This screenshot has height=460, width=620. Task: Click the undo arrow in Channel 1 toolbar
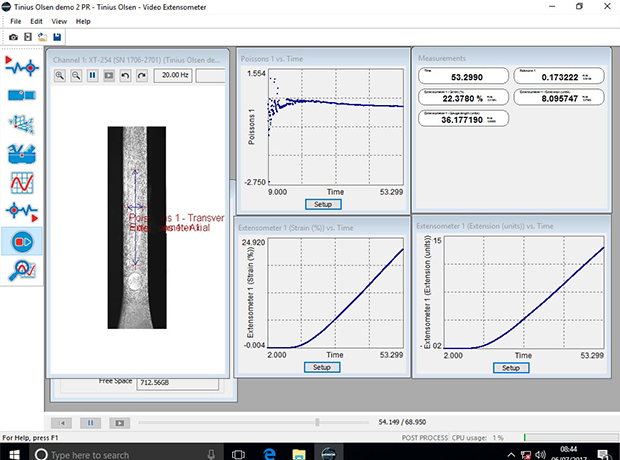(124, 75)
